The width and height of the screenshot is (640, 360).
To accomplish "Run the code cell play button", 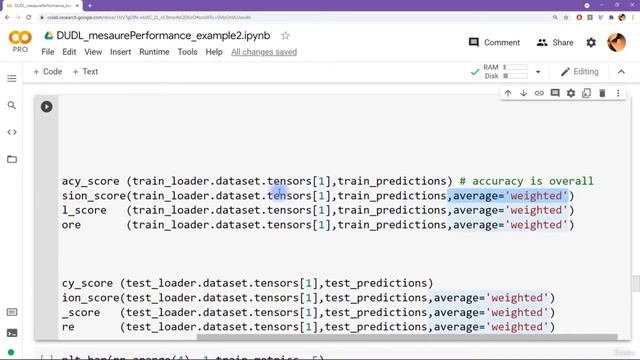I will (x=47, y=107).
